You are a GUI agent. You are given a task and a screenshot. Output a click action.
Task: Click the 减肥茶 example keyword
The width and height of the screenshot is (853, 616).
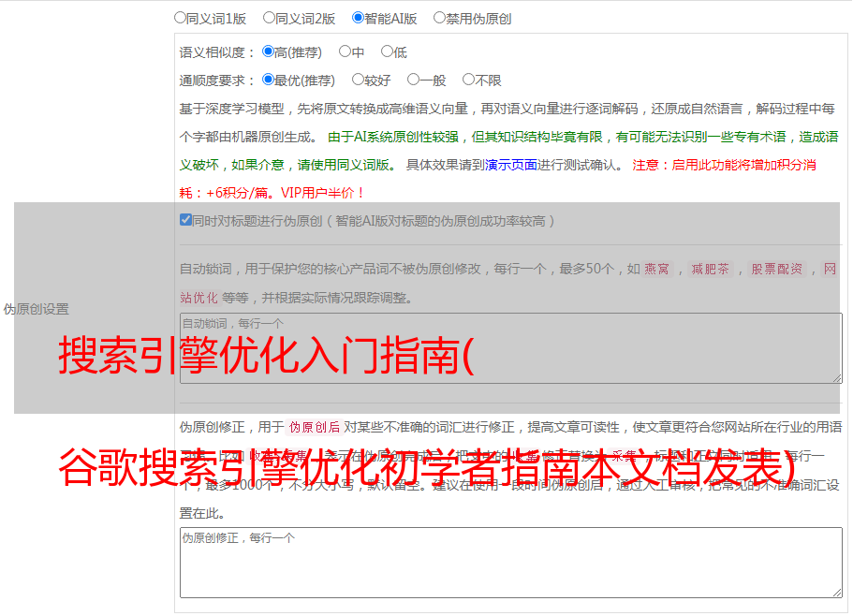[710, 269]
